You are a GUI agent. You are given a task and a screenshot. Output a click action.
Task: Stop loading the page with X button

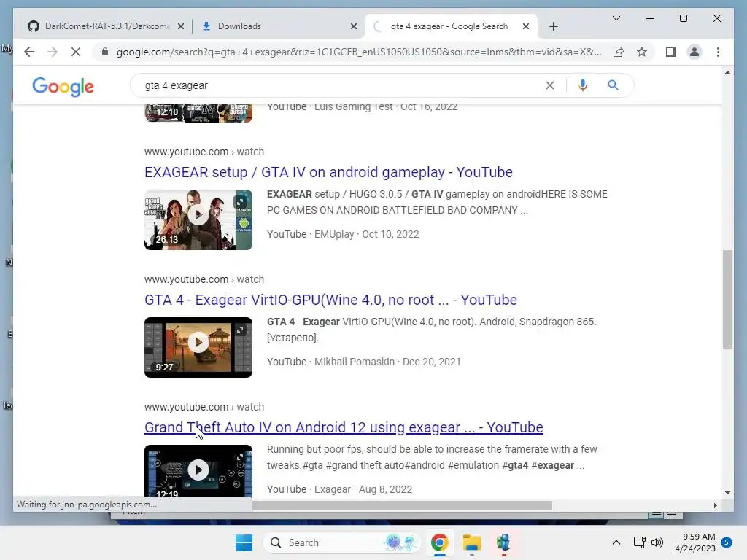[76, 52]
